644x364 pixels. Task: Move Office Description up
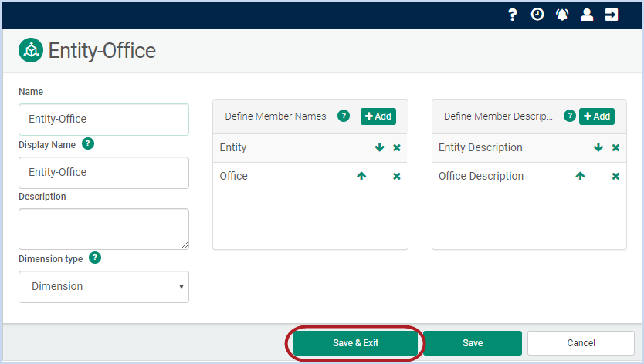(x=581, y=176)
